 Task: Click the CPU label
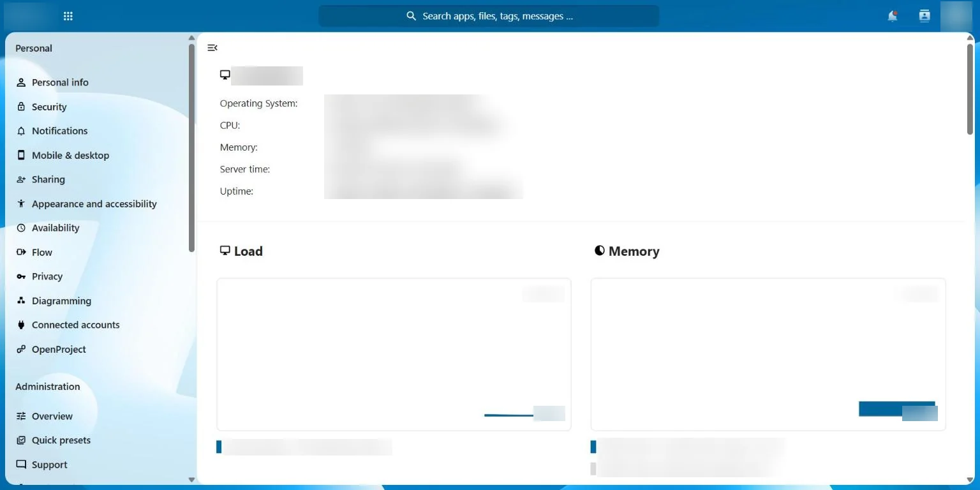230,125
